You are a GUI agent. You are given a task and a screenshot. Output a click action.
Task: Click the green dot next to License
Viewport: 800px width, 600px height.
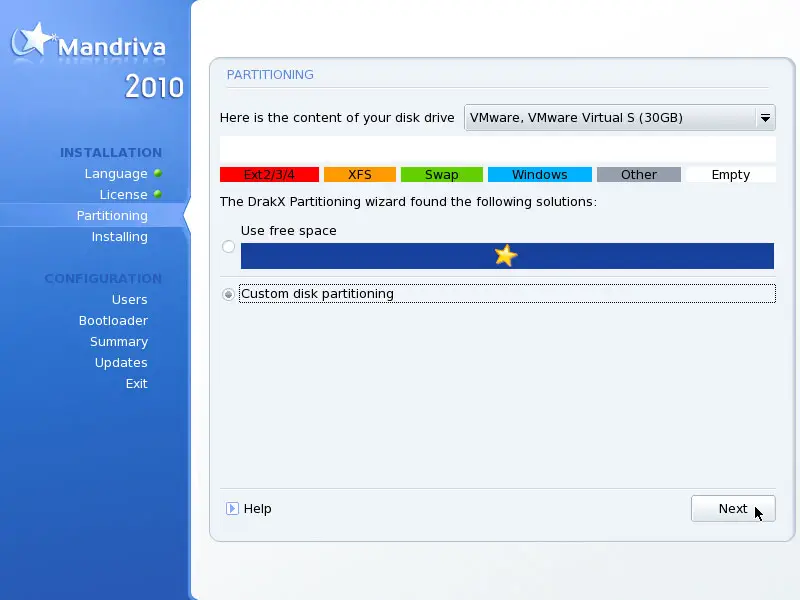(x=158, y=194)
